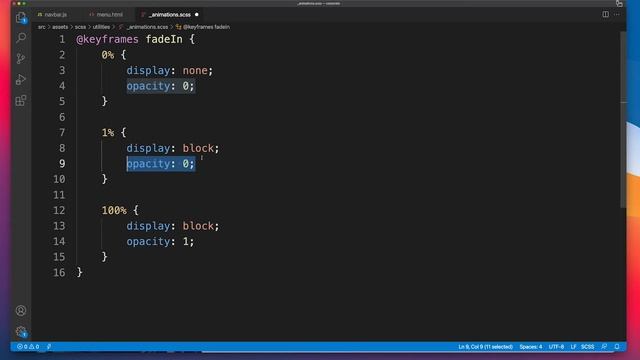Click the '0%' selector on line 2
This screenshot has width=640, height=360.
click(x=108, y=55)
